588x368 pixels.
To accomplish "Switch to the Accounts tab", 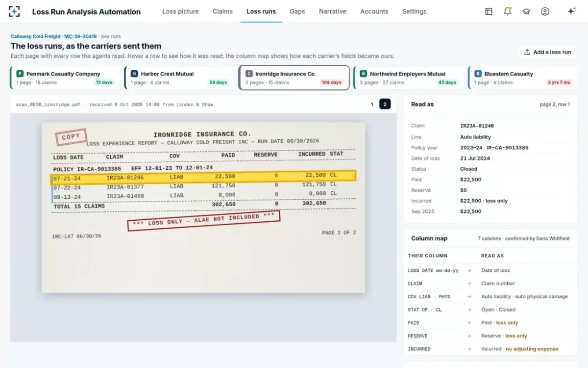I will click(374, 11).
